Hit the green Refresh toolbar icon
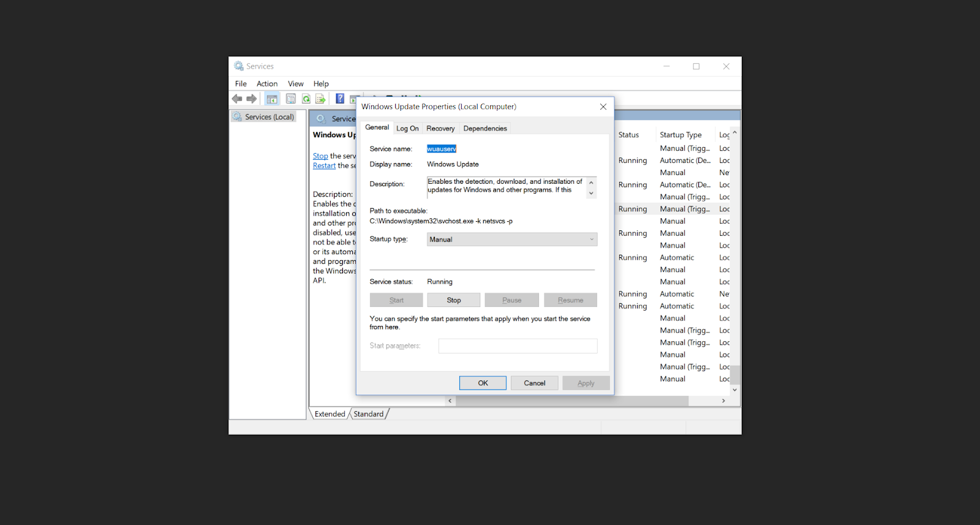Screen dimensions: 980x525 pyautogui.click(x=306, y=99)
